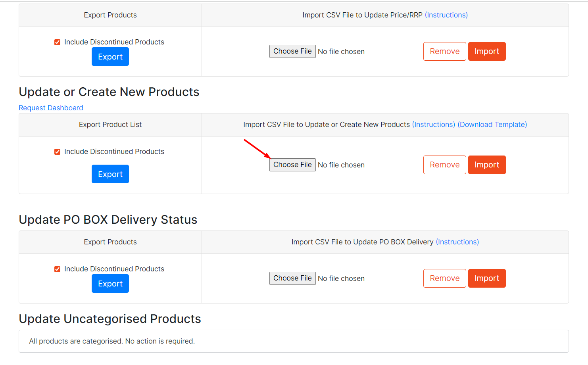
Task: Uncheck Include Discontinued Products under Price/RRP export
Action: pos(58,42)
